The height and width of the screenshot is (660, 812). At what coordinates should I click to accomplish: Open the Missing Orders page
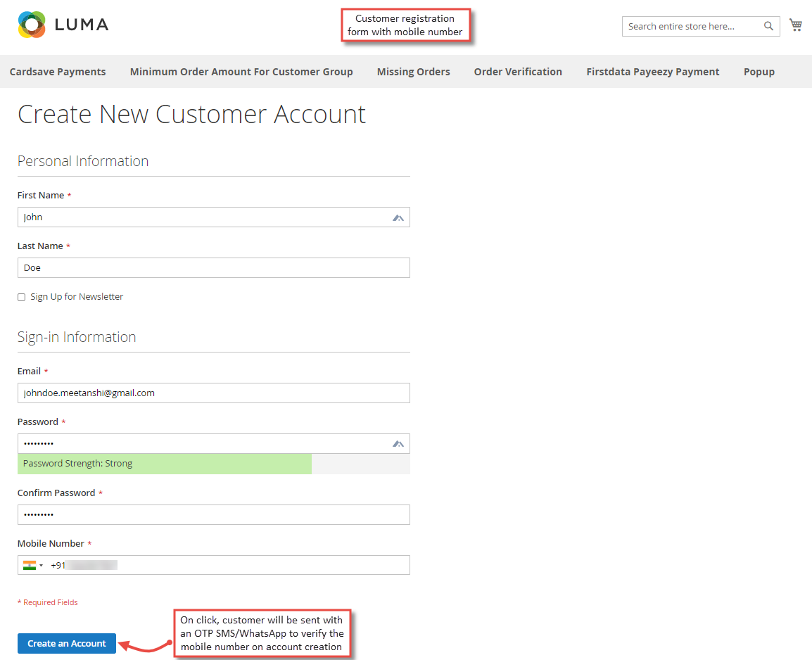[413, 71]
